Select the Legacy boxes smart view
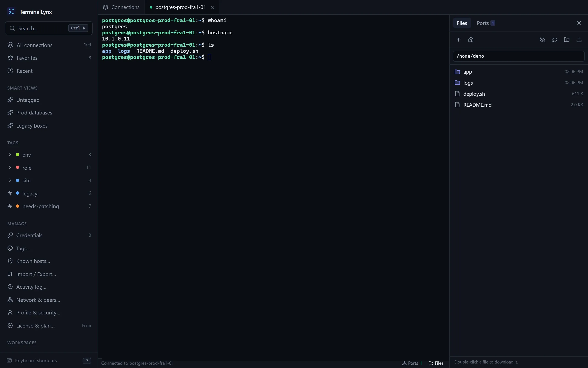This screenshot has height=368, width=588. click(x=49, y=126)
